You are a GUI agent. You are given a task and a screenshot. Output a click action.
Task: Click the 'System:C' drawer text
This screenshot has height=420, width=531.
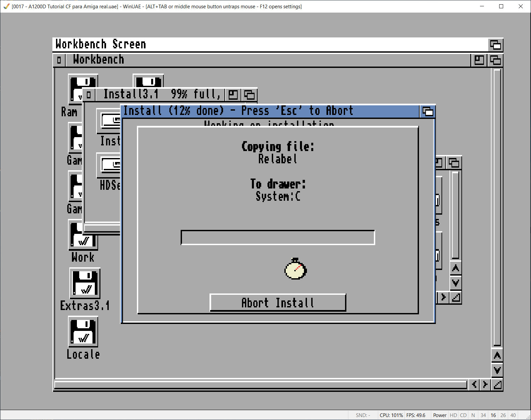278,196
